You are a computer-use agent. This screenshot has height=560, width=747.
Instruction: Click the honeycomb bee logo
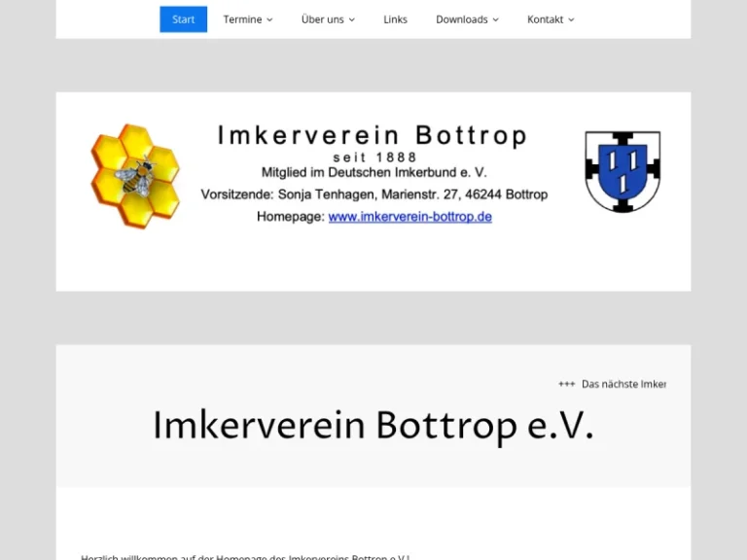135,176
